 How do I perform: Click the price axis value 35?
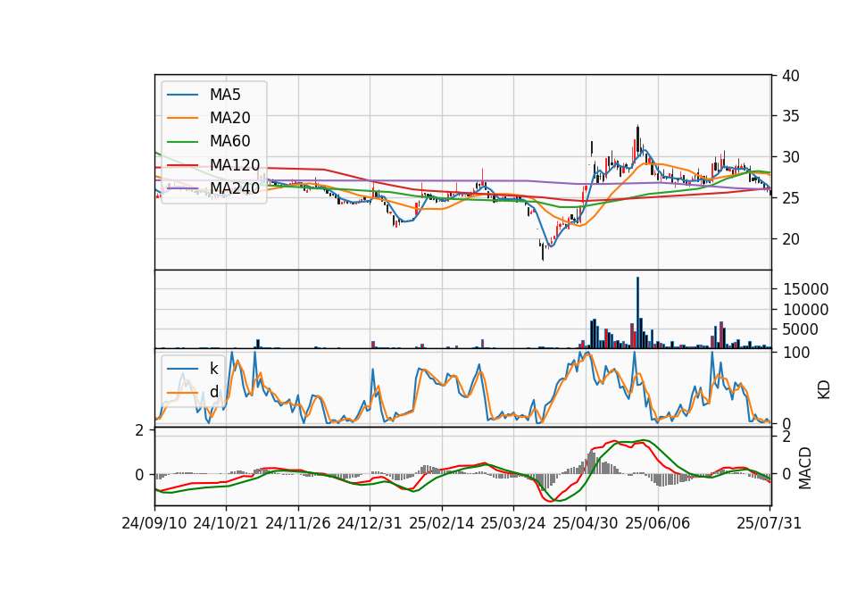pos(791,116)
